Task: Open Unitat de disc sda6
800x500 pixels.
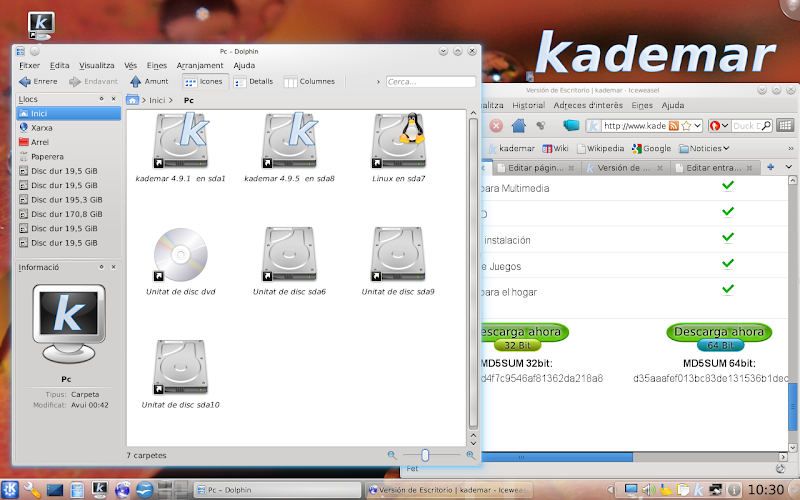Action: click(289, 261)
